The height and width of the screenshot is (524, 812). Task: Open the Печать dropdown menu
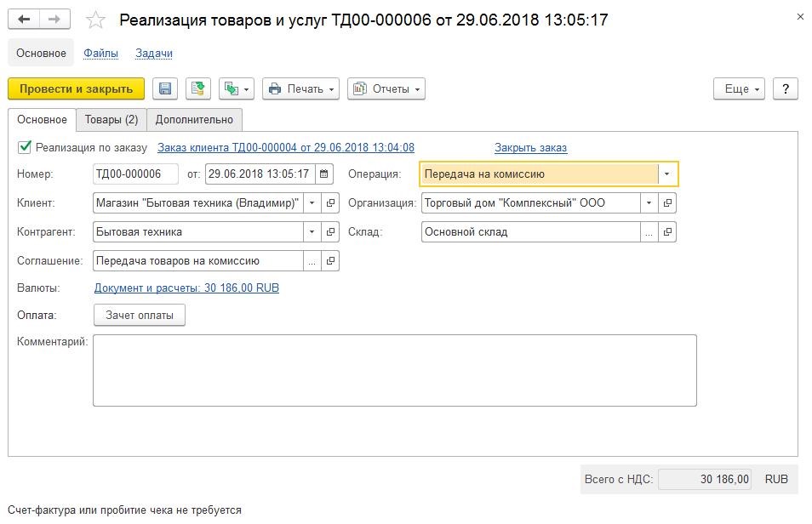pos(300,88)
